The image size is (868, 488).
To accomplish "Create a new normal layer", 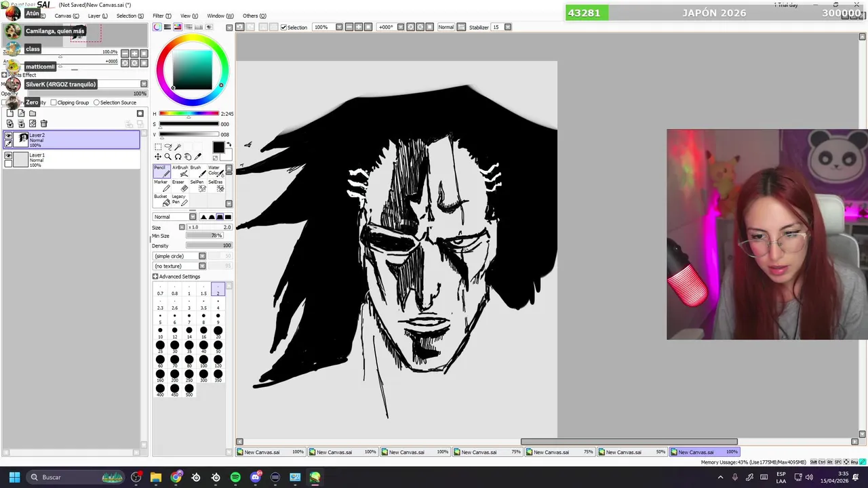I will 9,114.
